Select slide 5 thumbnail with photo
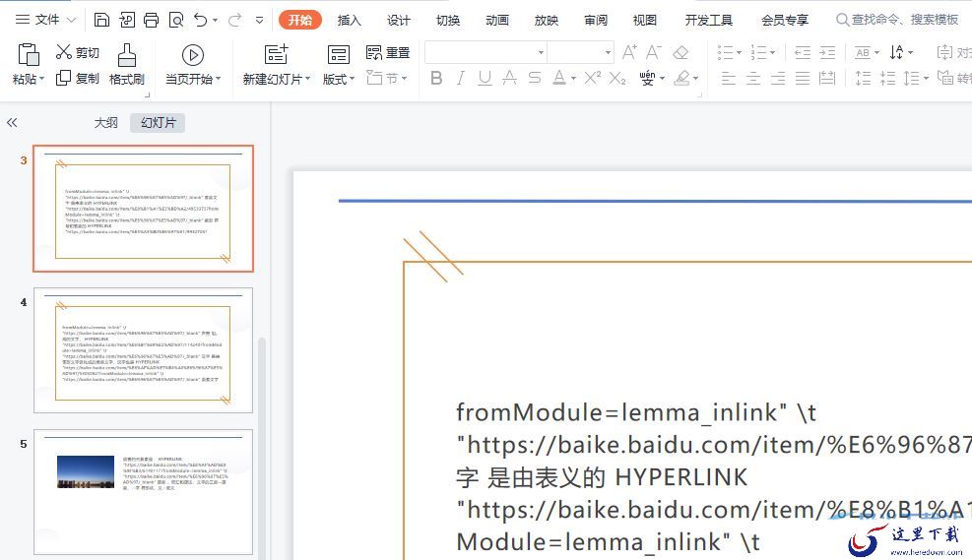This screenshot has width=972, height=560. (x=143, y=492)
